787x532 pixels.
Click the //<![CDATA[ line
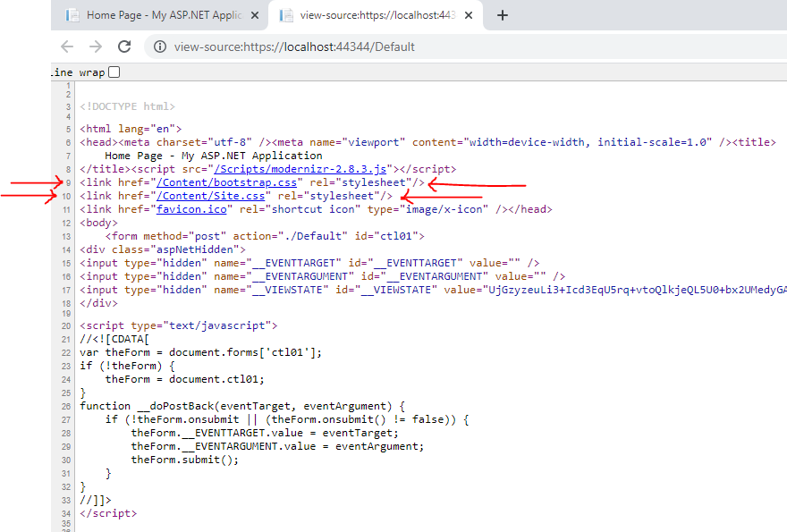click(x=114, y=339)
